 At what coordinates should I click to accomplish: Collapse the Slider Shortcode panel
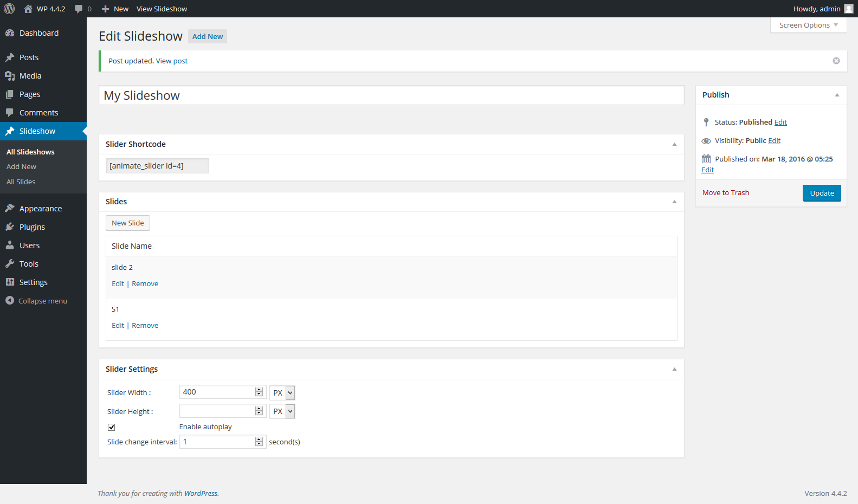pyautogui.click(x=675, y=144)
